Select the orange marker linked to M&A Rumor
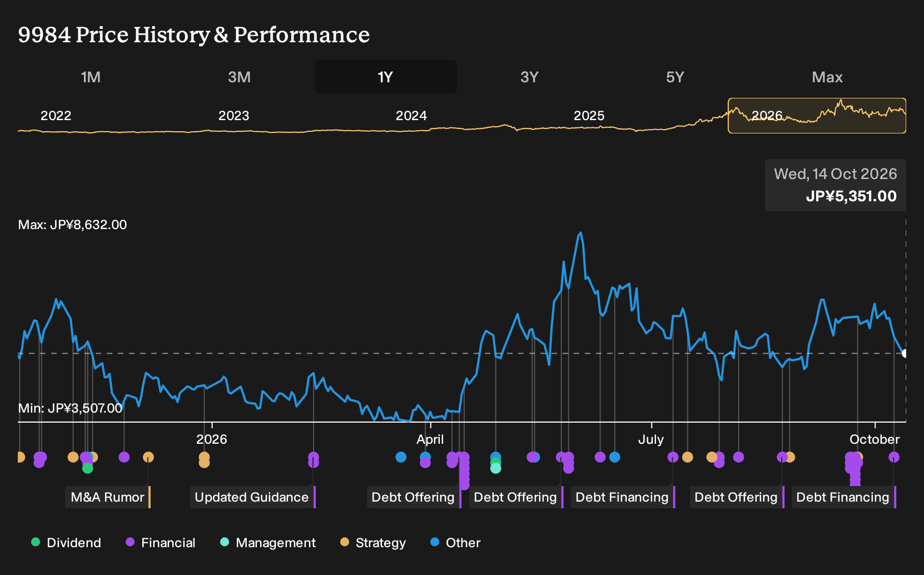924x575 pixels. (148, 457)
